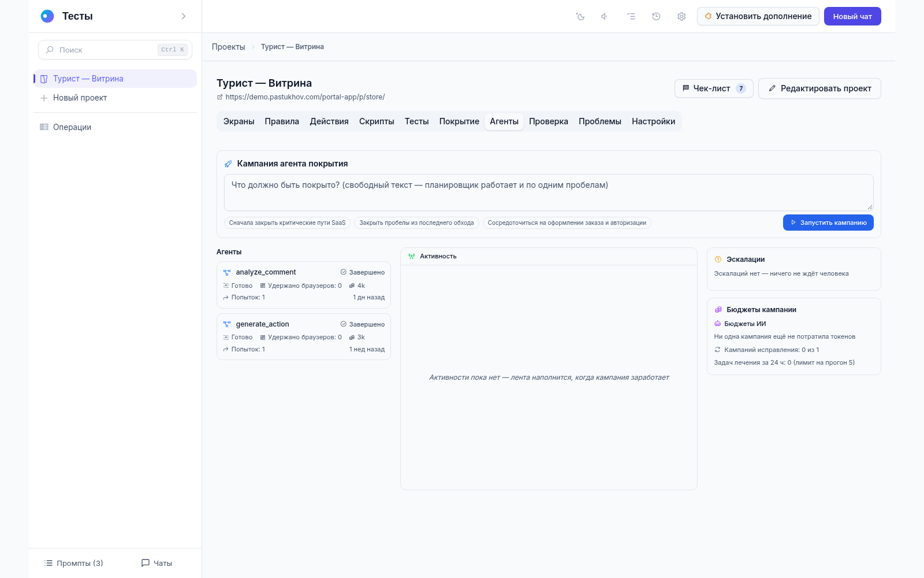Switch to the Правила tab
The width and height of the screenshot is (924, 578).
pyautogui.click(x=282, y=121)
